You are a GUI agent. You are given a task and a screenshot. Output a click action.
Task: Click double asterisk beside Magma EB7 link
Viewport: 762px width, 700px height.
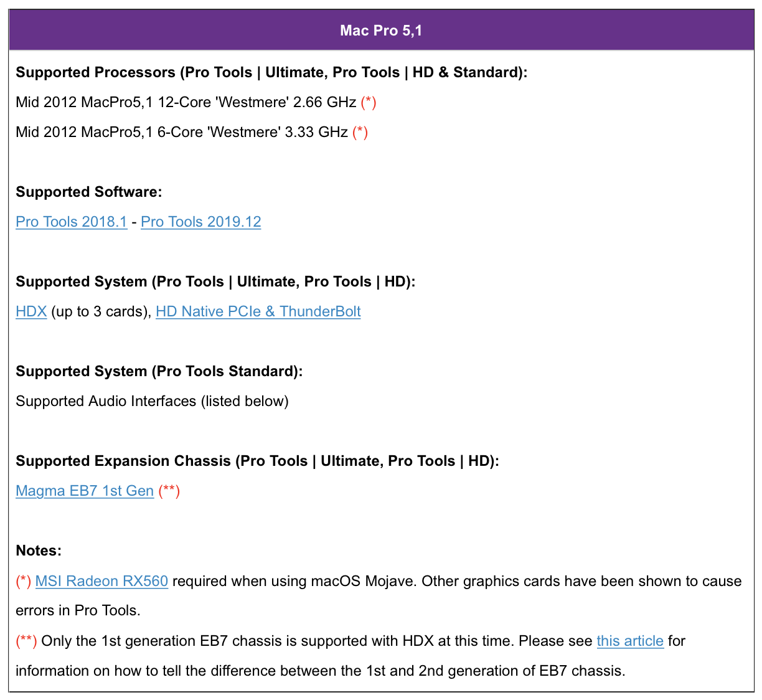pyautogui.click(x=169, y=491)
